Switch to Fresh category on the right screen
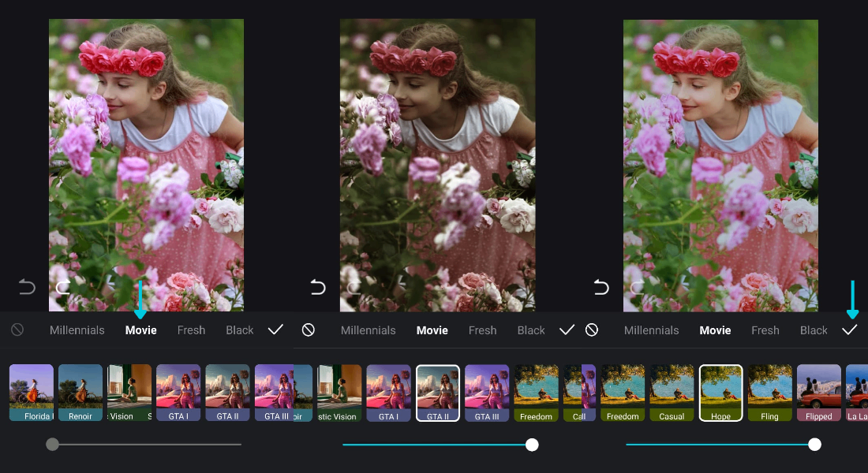The height and width of the screenshot is (473, 868). coord(765,330)
